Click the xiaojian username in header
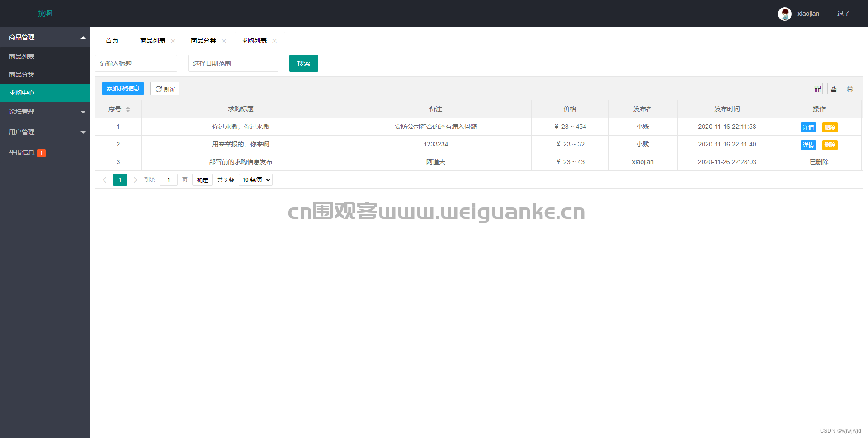This screenshot has width=868, height=438. coord(808,14)
